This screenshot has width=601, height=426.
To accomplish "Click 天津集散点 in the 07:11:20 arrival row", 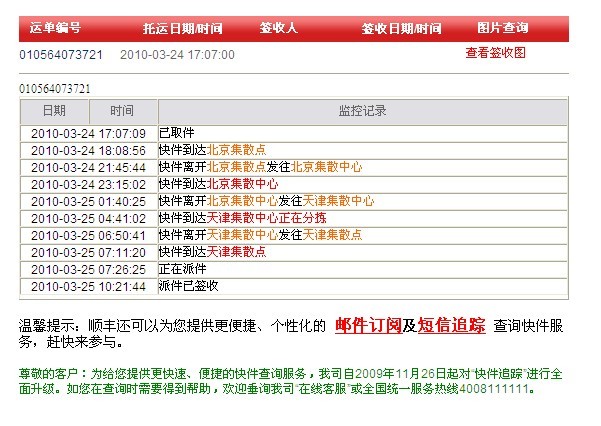I will (237, 252).
